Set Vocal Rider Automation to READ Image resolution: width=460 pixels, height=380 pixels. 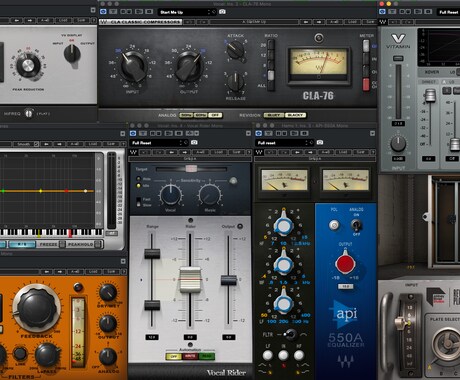(206, 356)
